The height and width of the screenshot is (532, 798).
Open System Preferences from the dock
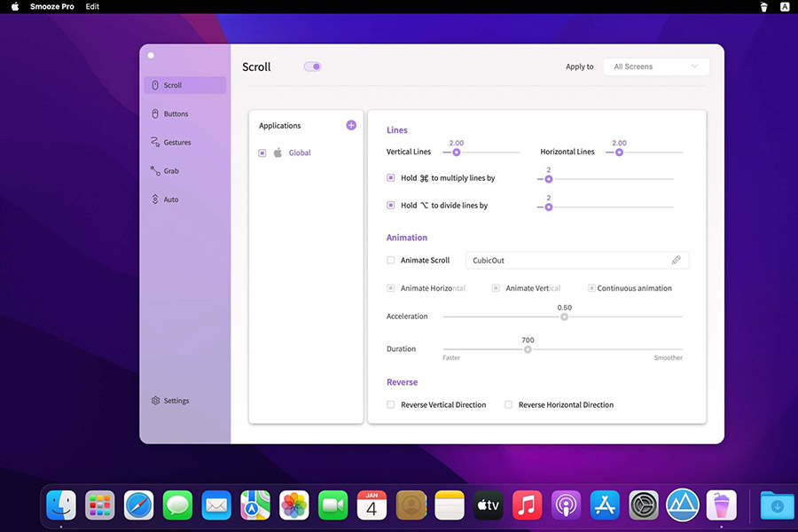644,505
